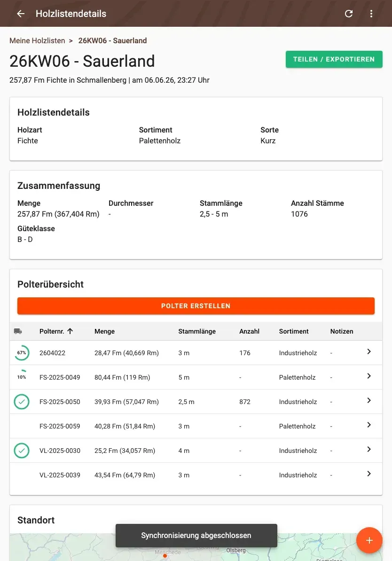Screen dimensions: 392x561
Task: Open details chevron for FS-2025-0059
Action: tap(368, 425)
